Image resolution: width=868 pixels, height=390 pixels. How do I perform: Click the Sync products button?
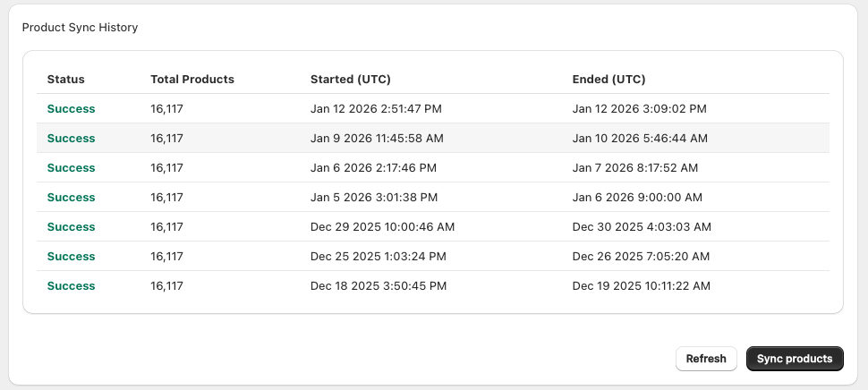coord(795,359)
